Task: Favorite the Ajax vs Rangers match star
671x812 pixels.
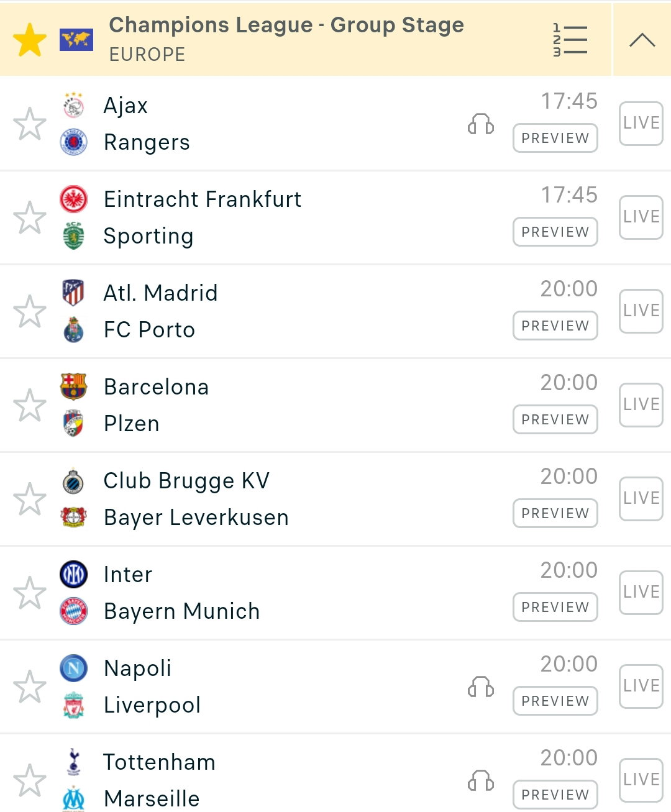Action: pyautogui.click(x=30, y=124)
